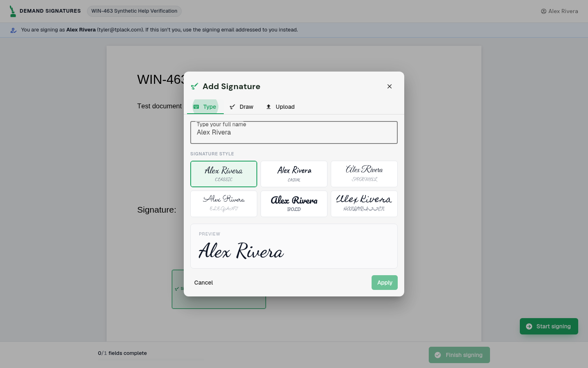588x368 pixels.
Task: Click the WIN-463 Synthetic Help Verification chip
Action: point(134,11)
